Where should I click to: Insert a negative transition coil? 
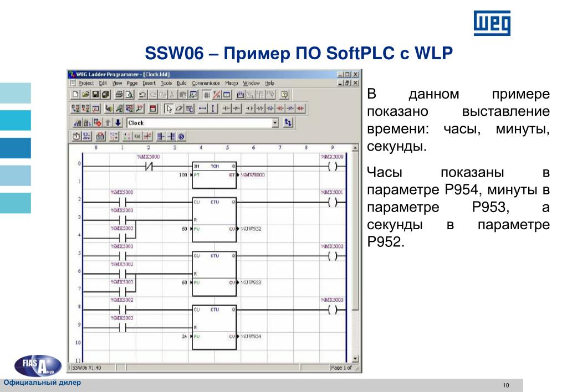pyautogui.click(x=300, y=109)
